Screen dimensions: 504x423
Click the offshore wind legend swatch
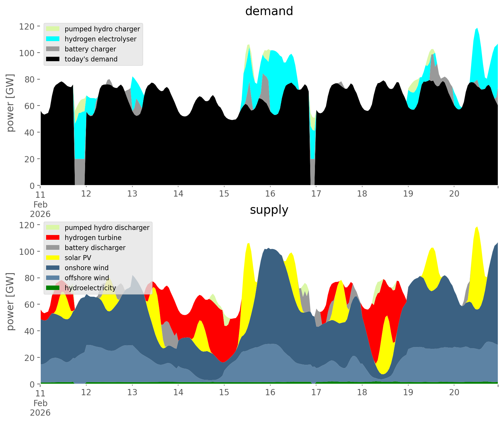tap(53, 278)
